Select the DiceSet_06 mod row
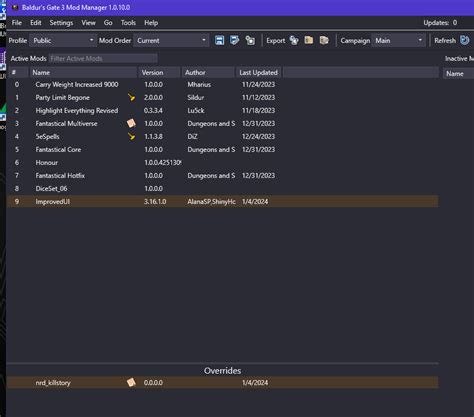 (x=223, y=188)
